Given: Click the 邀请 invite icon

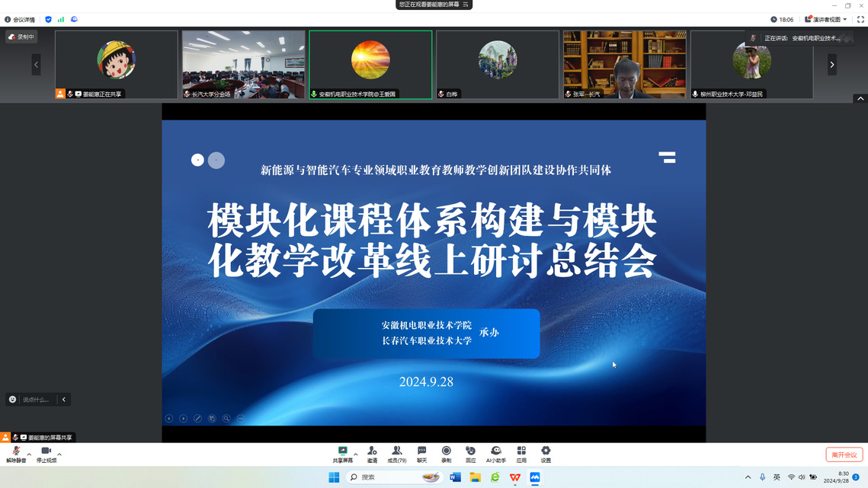Looking at the screenshot, I should 372,454.
